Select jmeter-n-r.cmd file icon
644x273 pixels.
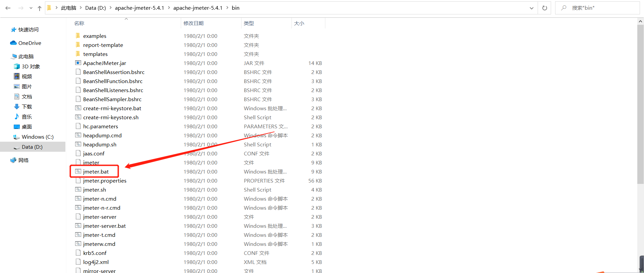[78, 207]
